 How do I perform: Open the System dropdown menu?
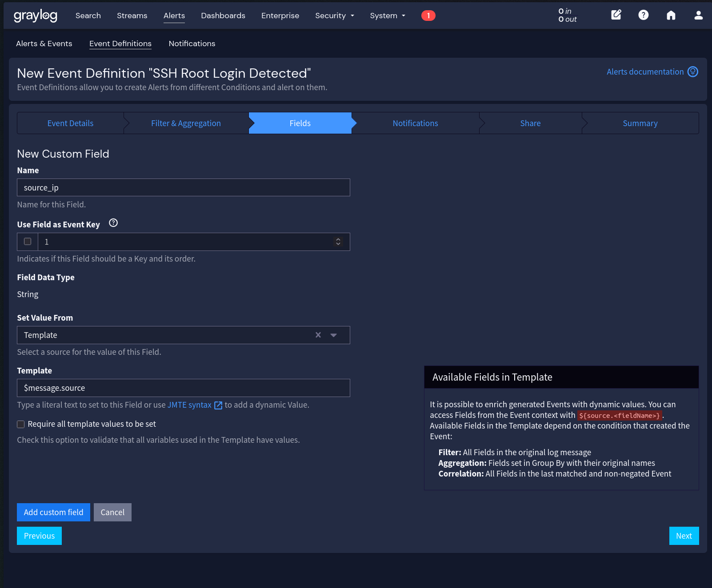388,16
